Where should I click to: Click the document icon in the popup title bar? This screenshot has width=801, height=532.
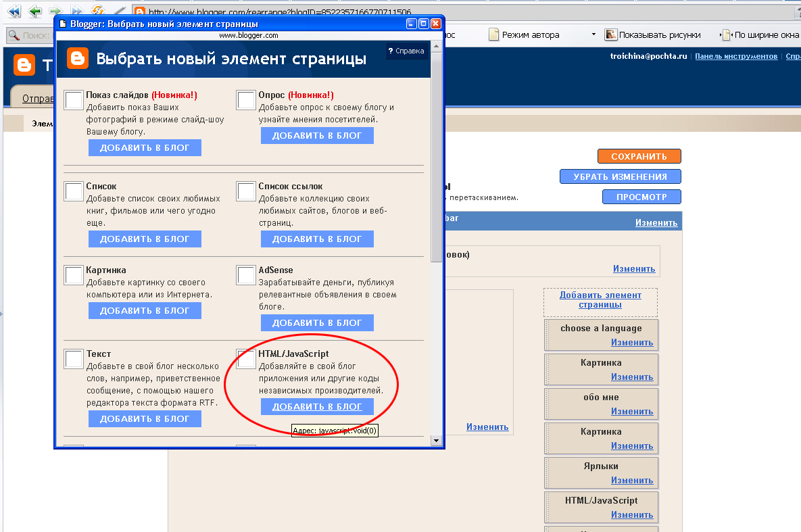(63, 24)
